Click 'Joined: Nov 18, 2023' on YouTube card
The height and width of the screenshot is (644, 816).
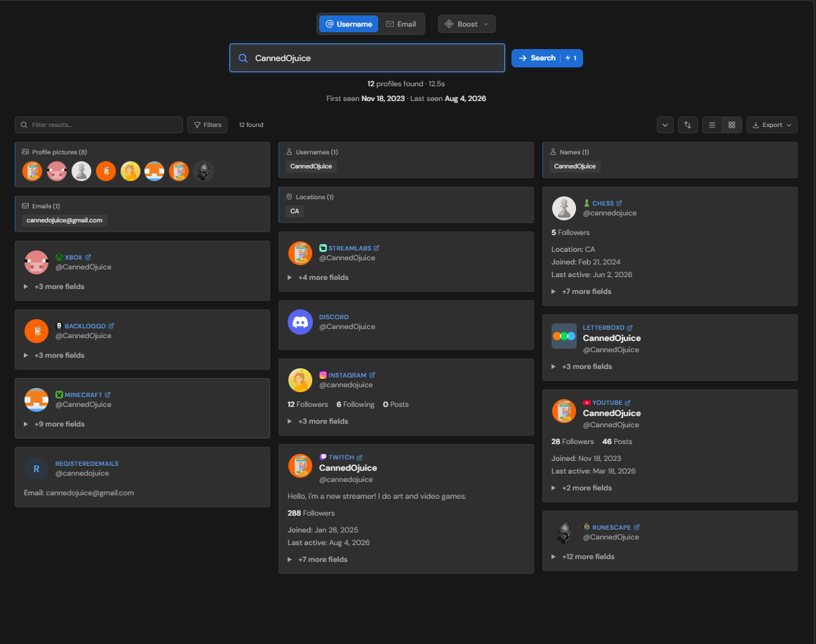pyautogui.click(x=586, y=458)
